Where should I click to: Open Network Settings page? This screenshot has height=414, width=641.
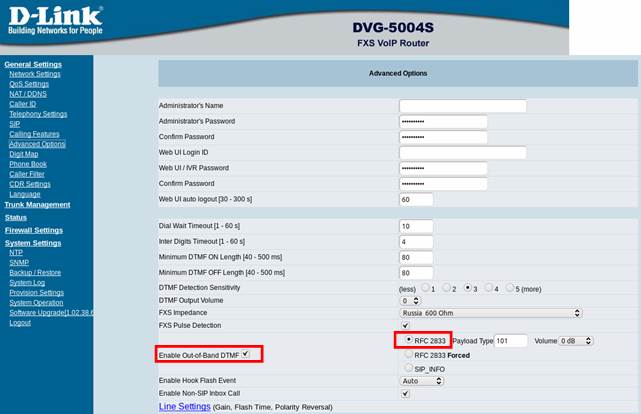[35, 74]
